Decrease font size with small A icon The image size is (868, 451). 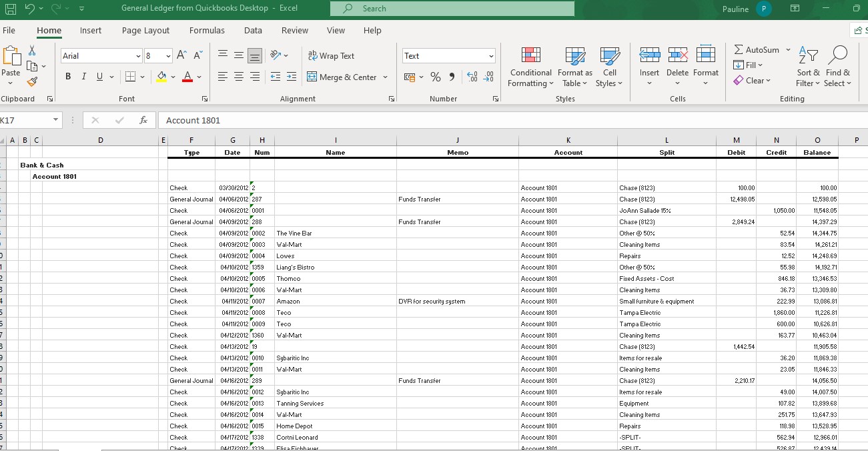tap(198, 56)
